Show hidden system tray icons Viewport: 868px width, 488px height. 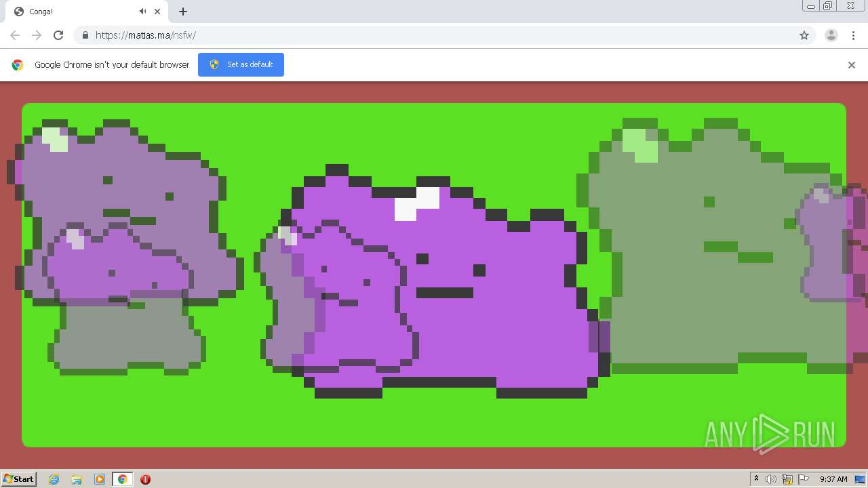tap(756, 479)
